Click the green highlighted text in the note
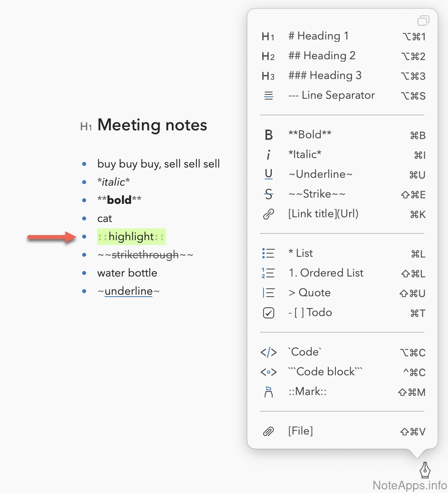The height and width of the screenshot is (493, 448). point(131,237)
